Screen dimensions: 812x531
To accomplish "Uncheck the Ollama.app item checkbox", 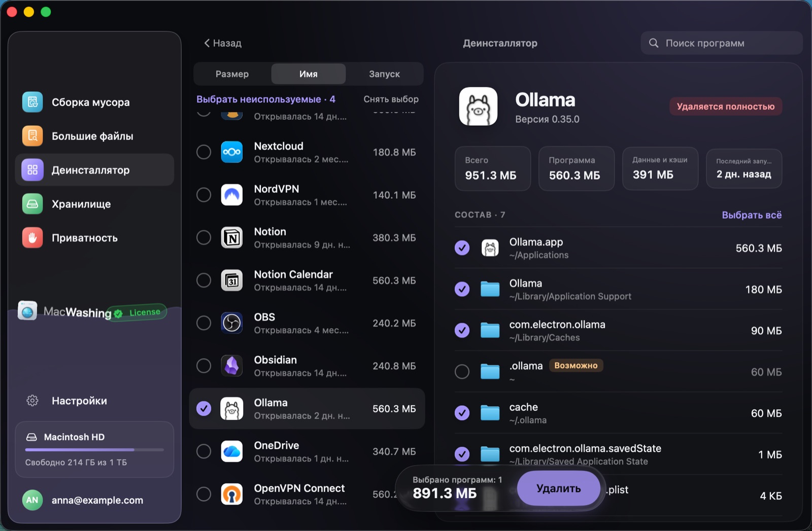I will [462, 248].
